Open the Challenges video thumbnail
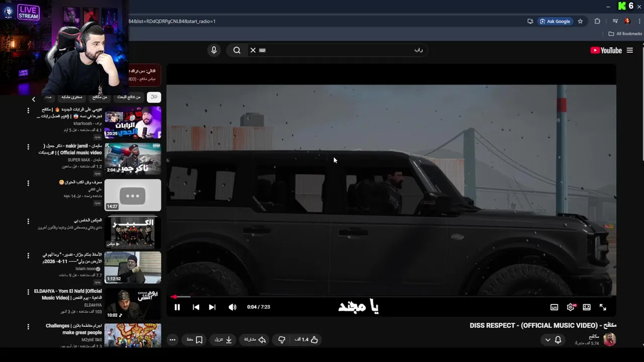The image size is (644, 362). coord(133,336)
